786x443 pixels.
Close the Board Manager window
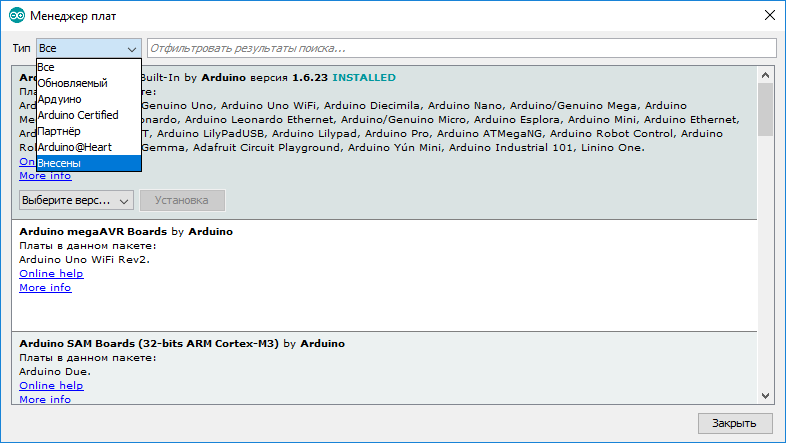769,16
